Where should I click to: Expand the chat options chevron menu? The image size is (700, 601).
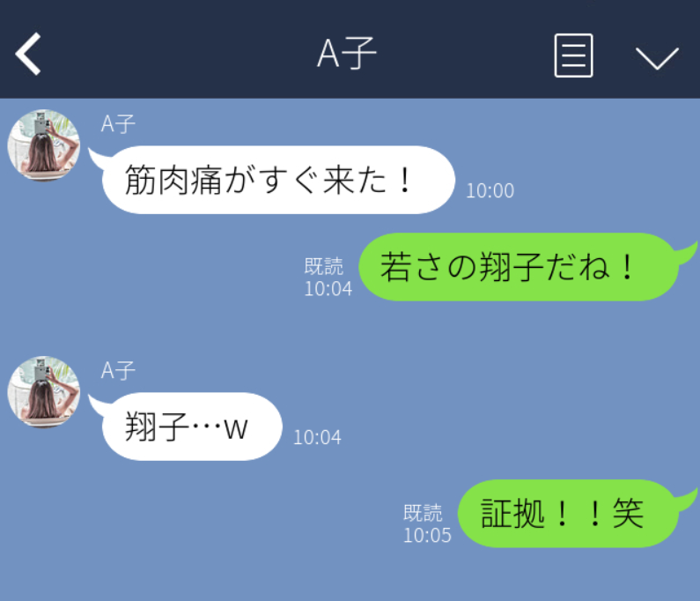(x=657, y=58)
